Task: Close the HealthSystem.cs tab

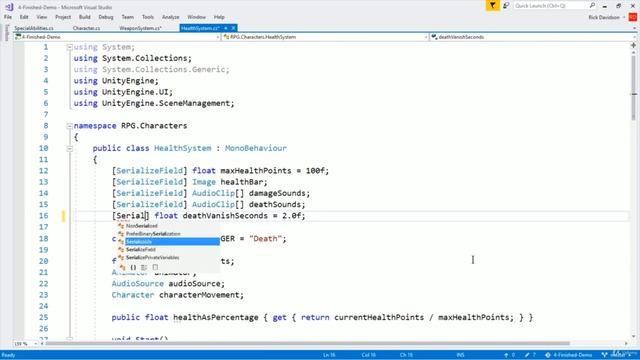Action: click(233, 28)
